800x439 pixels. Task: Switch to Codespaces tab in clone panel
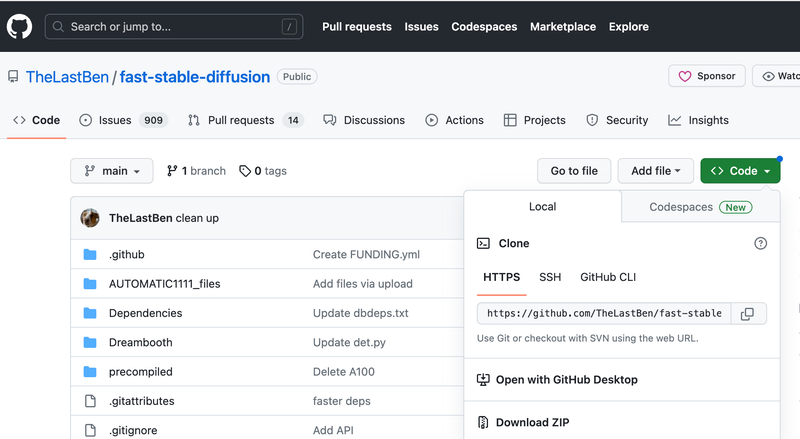tap(701, 207)
